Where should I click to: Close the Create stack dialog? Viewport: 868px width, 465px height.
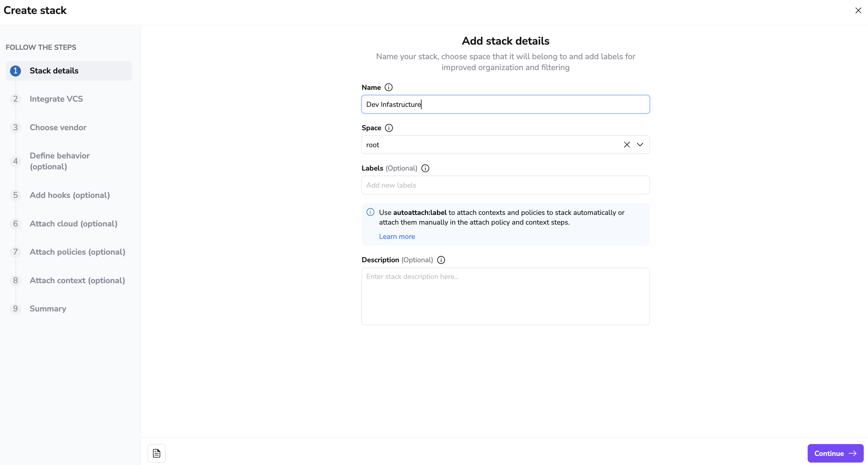(x=858, y=10)
